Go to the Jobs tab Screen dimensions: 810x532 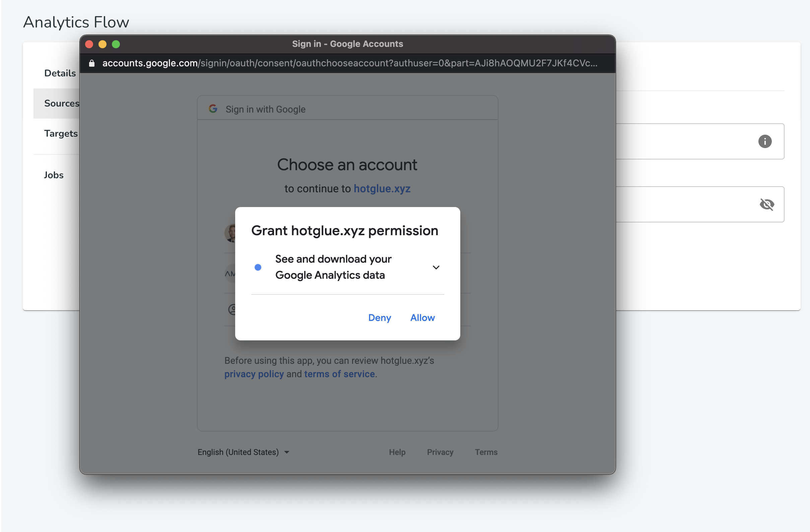coord(54,175)
